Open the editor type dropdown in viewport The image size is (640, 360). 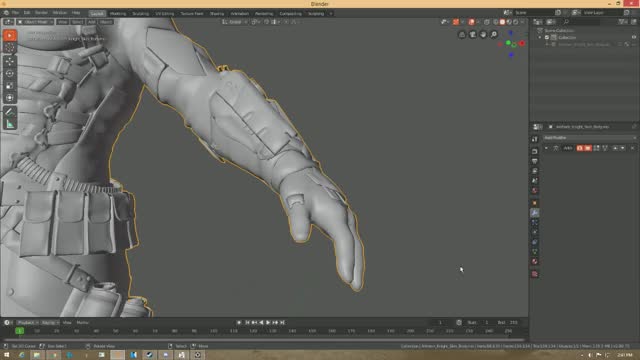tap(8, 22)
